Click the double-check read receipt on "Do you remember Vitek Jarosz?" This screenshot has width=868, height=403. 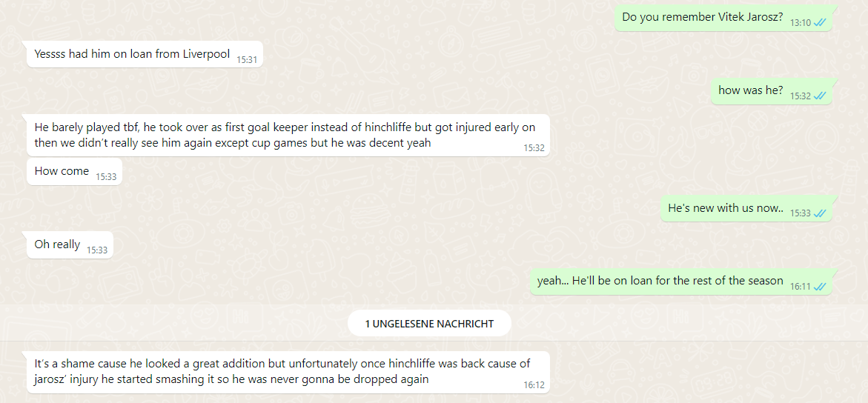(820, 23)
